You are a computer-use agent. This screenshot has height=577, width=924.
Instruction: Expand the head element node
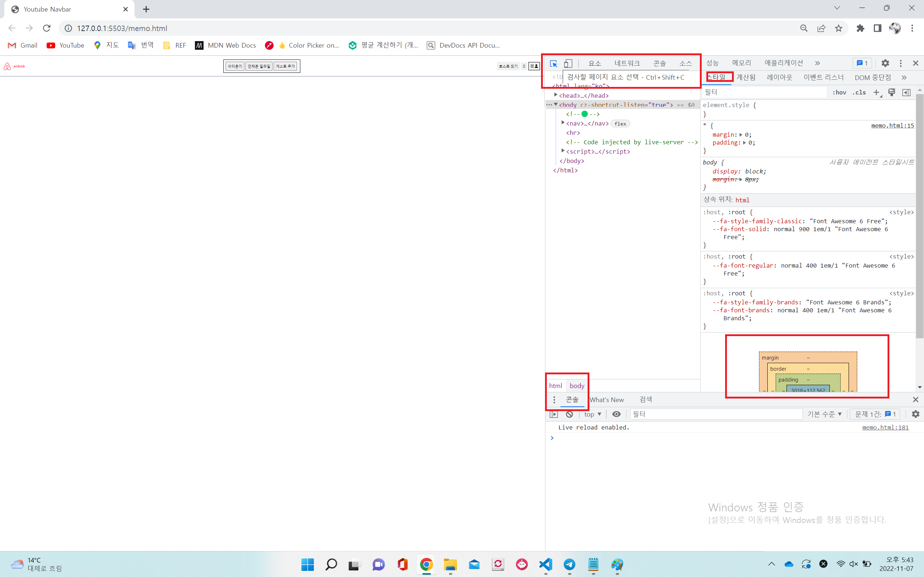(556, 95)
